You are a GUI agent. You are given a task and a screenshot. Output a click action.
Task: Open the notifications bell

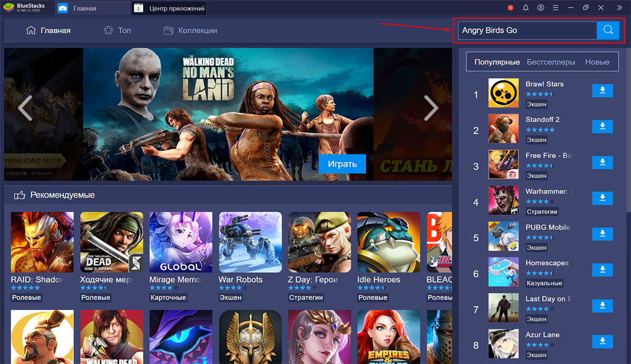tap(526, 7)
